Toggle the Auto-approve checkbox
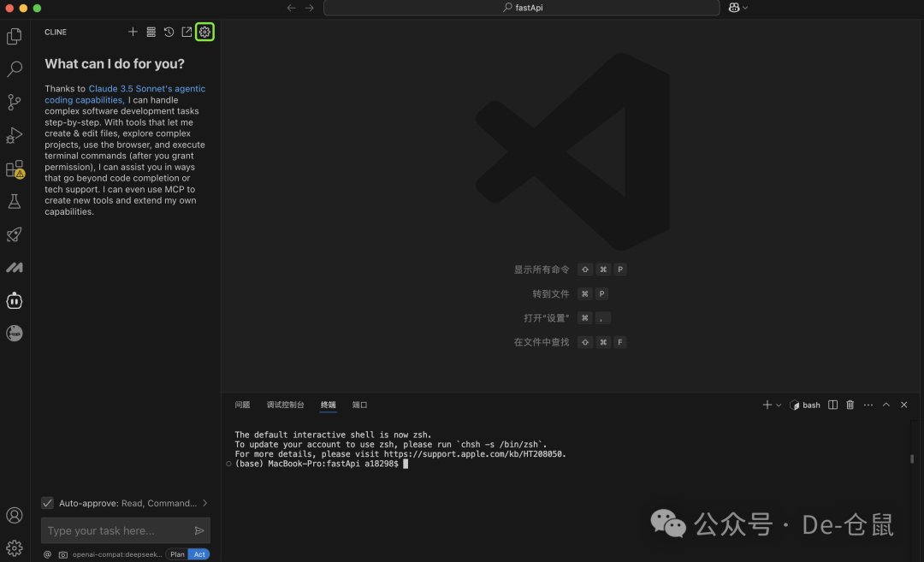 (48, 503)
